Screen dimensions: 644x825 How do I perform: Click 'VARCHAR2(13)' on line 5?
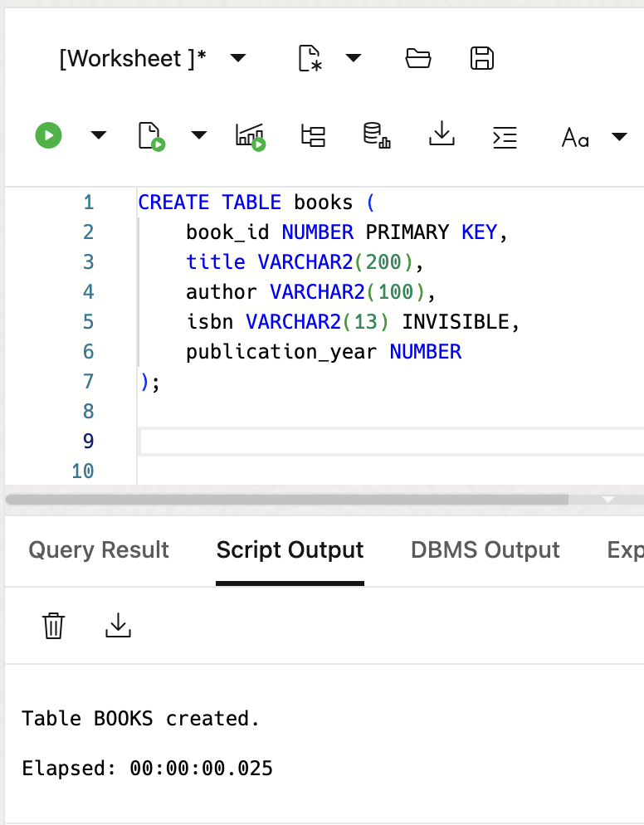coord(317,322)
